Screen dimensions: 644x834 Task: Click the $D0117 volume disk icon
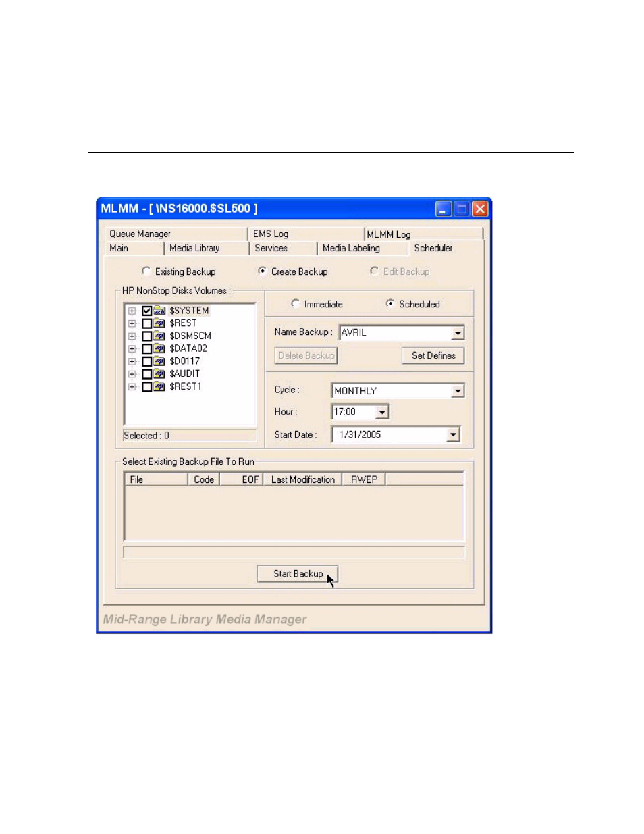tap(159, 361)
